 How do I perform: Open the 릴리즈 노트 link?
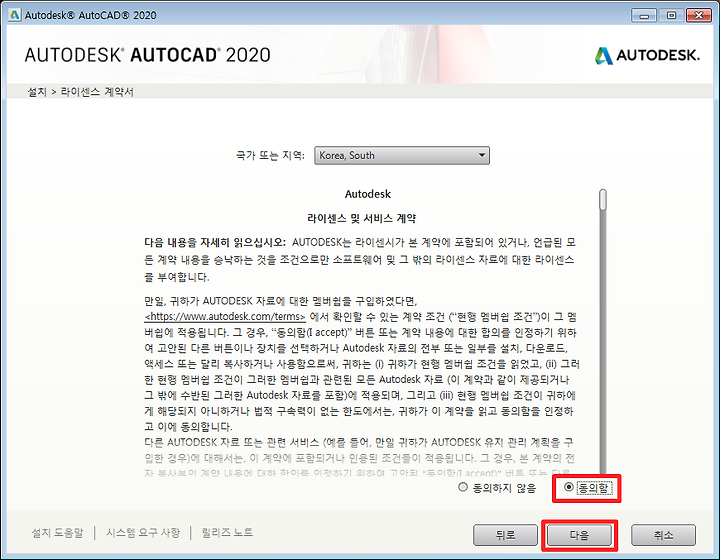pos(227,532)
